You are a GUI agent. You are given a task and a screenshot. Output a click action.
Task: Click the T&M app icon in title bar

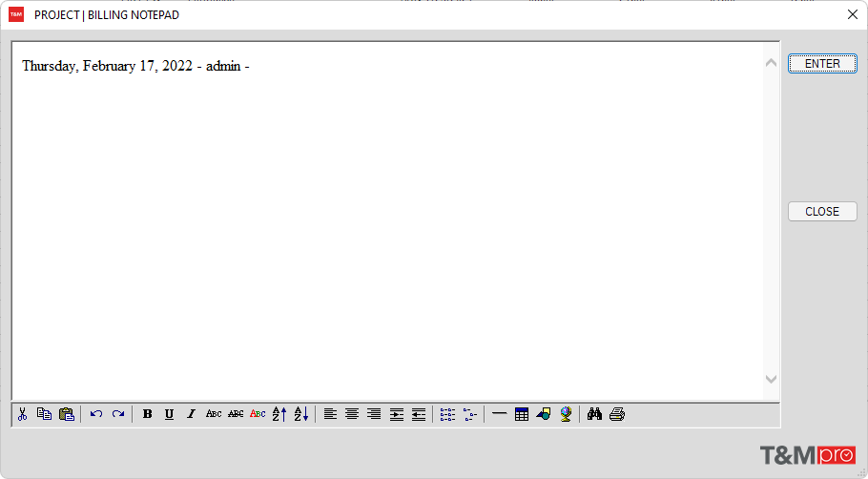pyautogui.click(x=16, y=15)
